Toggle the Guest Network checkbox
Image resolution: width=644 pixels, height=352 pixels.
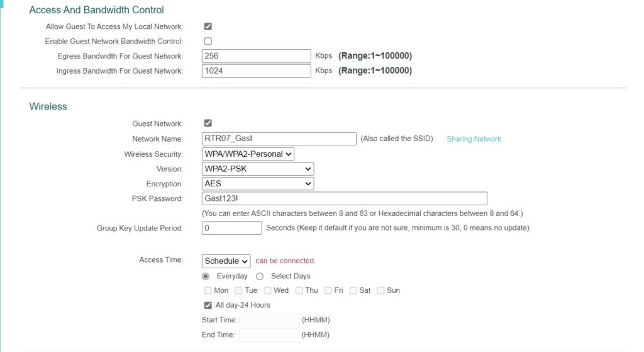click(208, 123)
